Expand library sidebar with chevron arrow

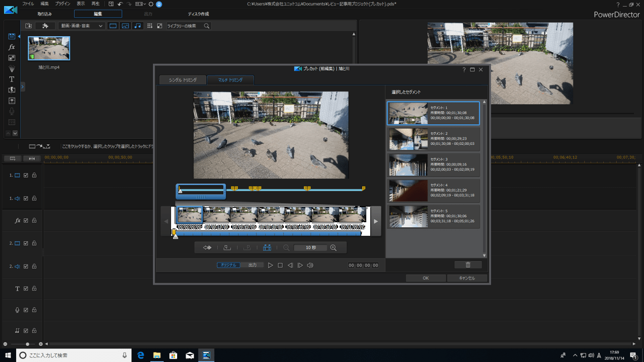coord(23,87)
